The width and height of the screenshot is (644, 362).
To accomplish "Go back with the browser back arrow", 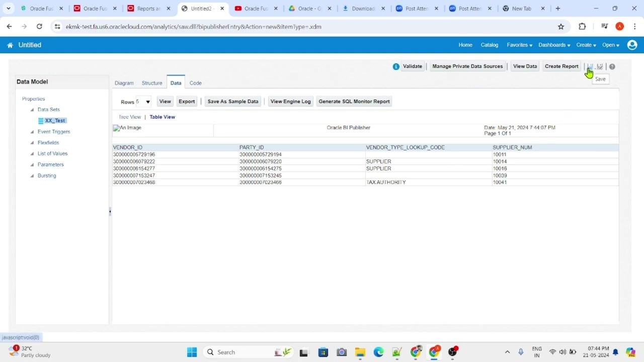I will (x=9, y=27).
